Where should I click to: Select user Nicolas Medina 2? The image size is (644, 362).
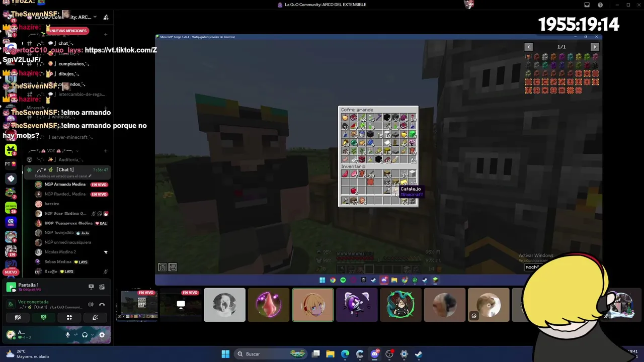tap(71, 252)
